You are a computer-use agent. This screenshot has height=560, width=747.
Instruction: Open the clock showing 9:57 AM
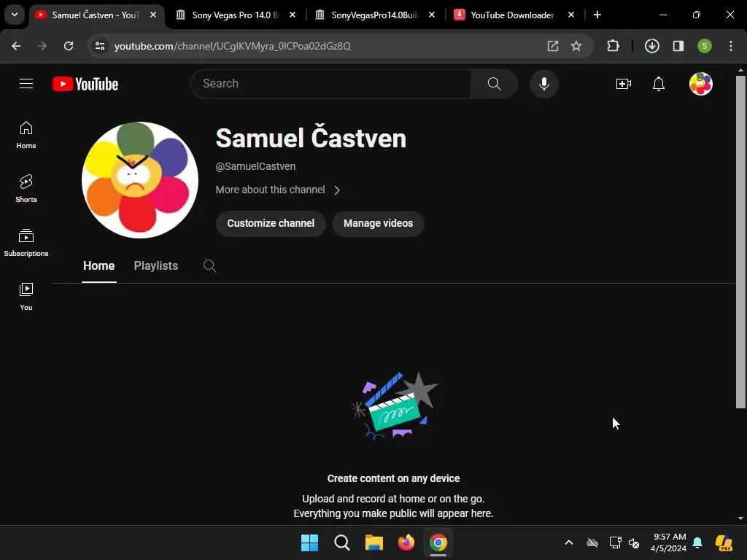(668, 542)
